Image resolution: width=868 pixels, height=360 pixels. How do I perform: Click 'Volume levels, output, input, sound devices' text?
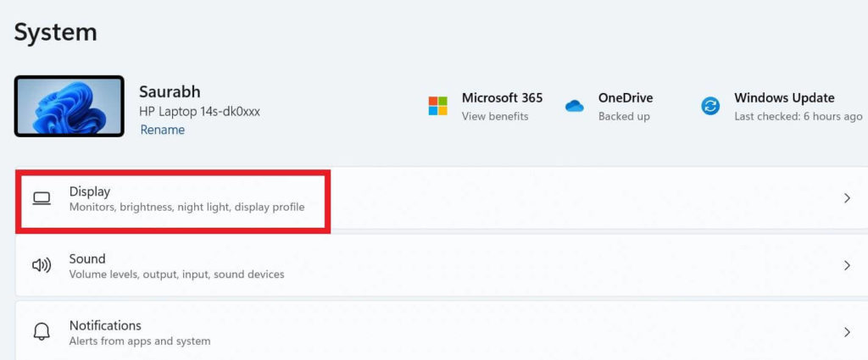[x=176, y=274]
